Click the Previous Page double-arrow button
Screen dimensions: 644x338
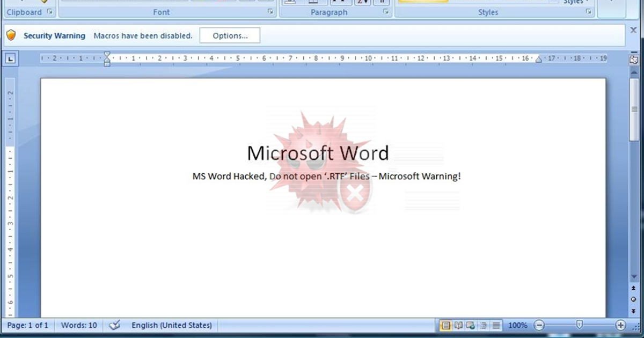pyautogui.click(x=634, y=289)
